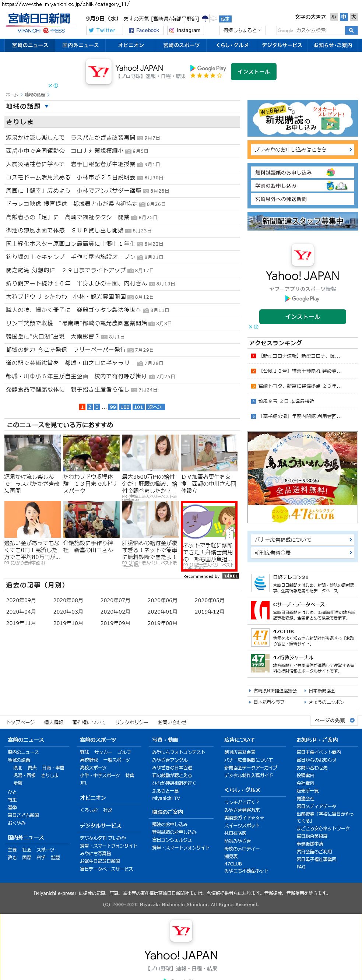Viewport: 362px width, 980px height.
Task: Click the Google custom search field
Action: pos(311,31)
